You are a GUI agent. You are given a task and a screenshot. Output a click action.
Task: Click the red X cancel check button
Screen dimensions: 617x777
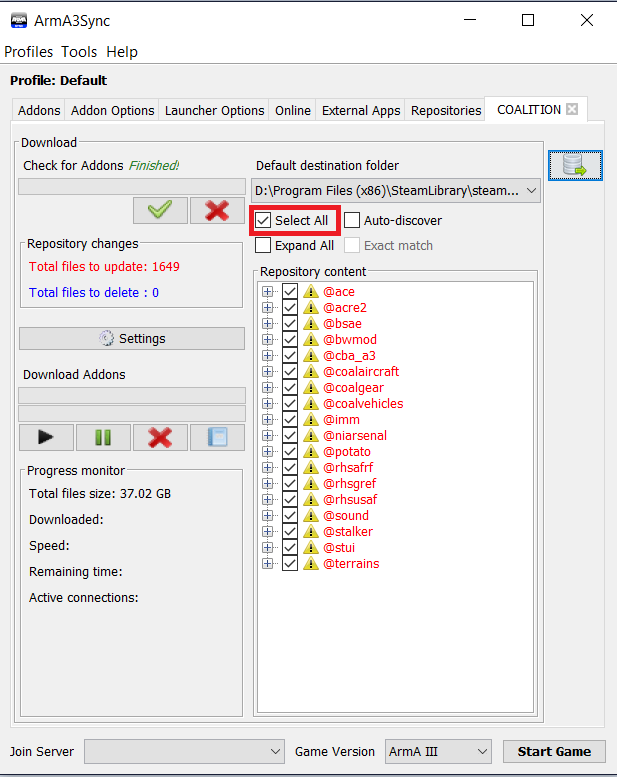217,210
